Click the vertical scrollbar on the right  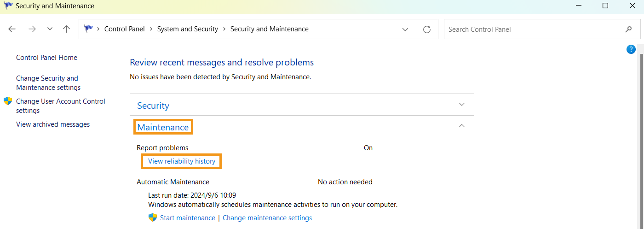coord(641,138)
